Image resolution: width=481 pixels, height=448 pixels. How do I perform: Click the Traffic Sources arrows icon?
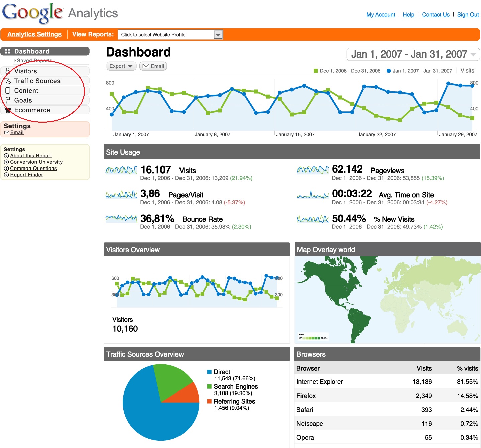coord(8,81)
